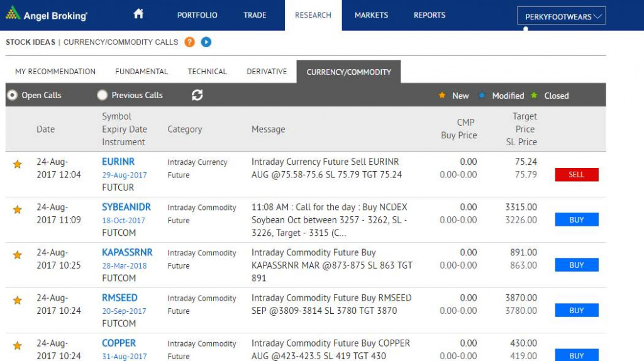Select the Previous Calls radio button
Viewport: 644px width, 361px height.
103,96
